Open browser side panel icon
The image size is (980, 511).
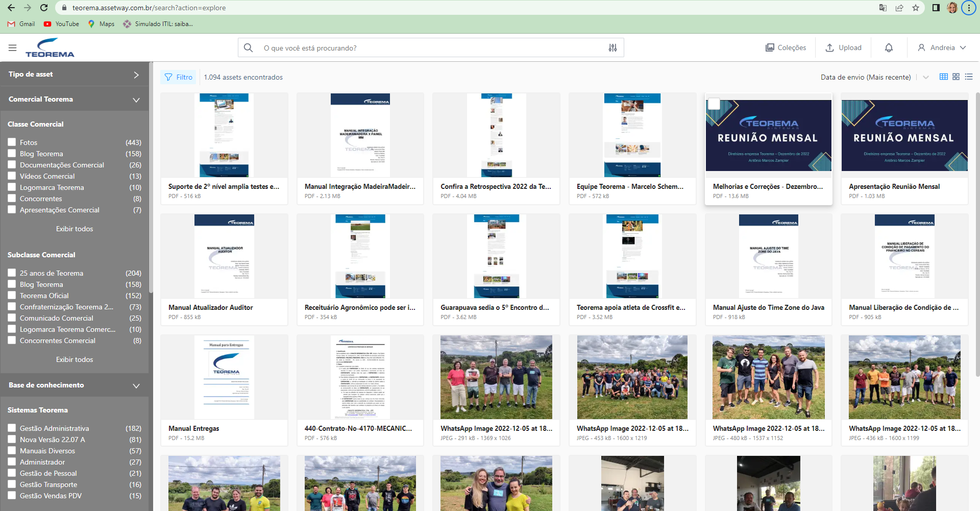point(936,8)
